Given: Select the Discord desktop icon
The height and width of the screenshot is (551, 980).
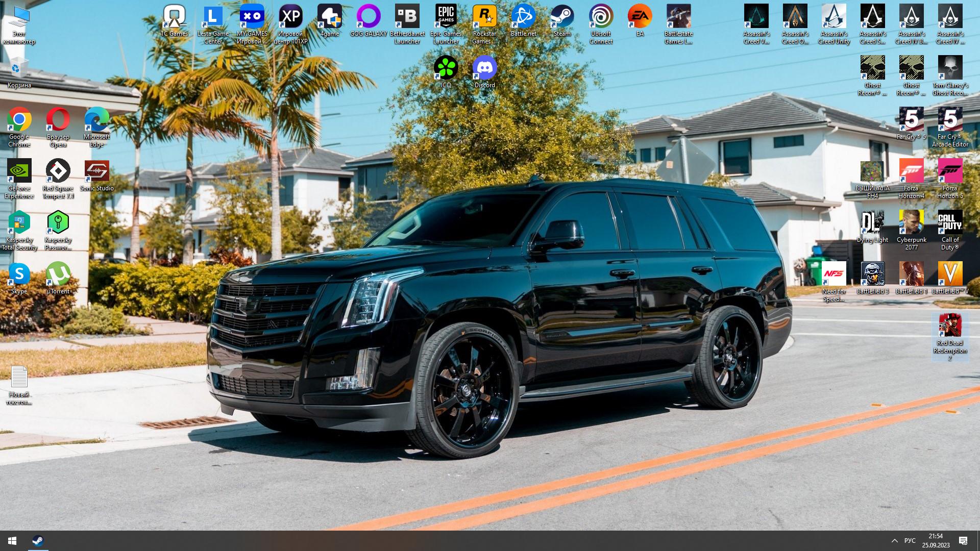Looking at the screenshot, I should (x=484, y=68).
